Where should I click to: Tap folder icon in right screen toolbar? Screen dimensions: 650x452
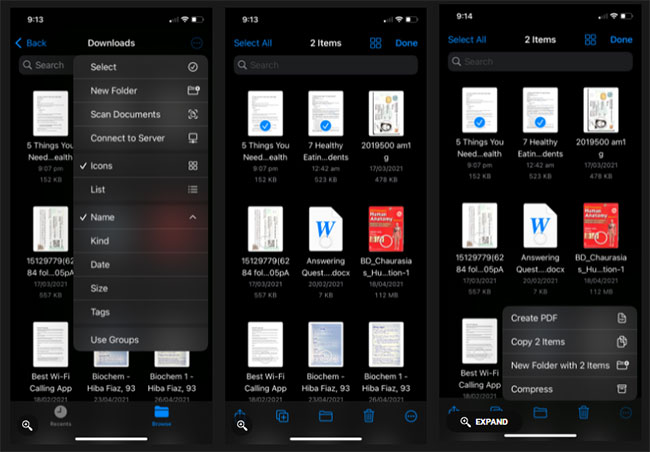(x=540, y=412)
